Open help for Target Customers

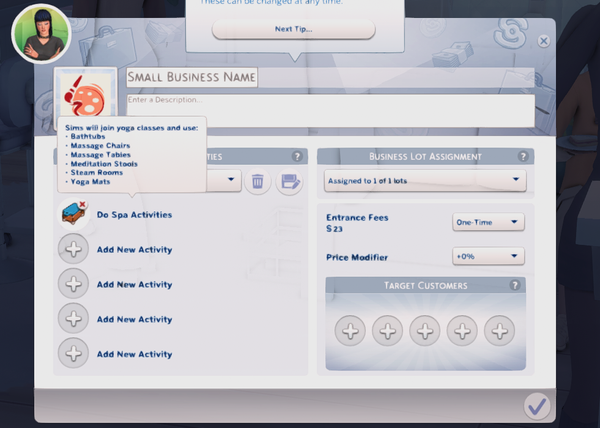(x=515, y=285)
